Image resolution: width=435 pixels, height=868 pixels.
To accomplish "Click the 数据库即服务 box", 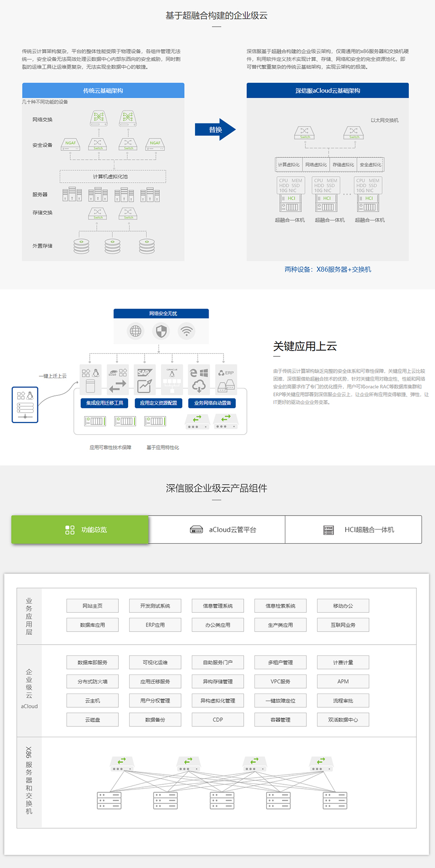I will click(93, 662).
